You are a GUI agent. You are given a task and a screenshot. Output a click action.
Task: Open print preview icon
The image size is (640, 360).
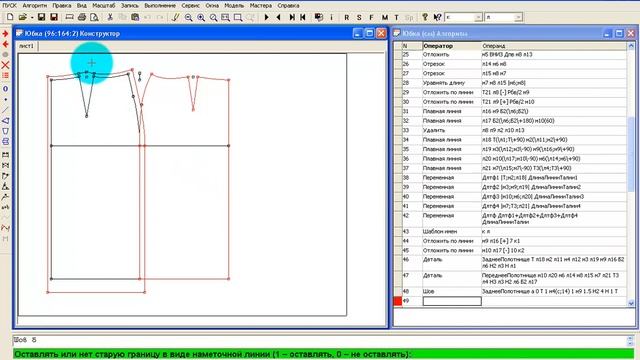[x=94, y=17]
